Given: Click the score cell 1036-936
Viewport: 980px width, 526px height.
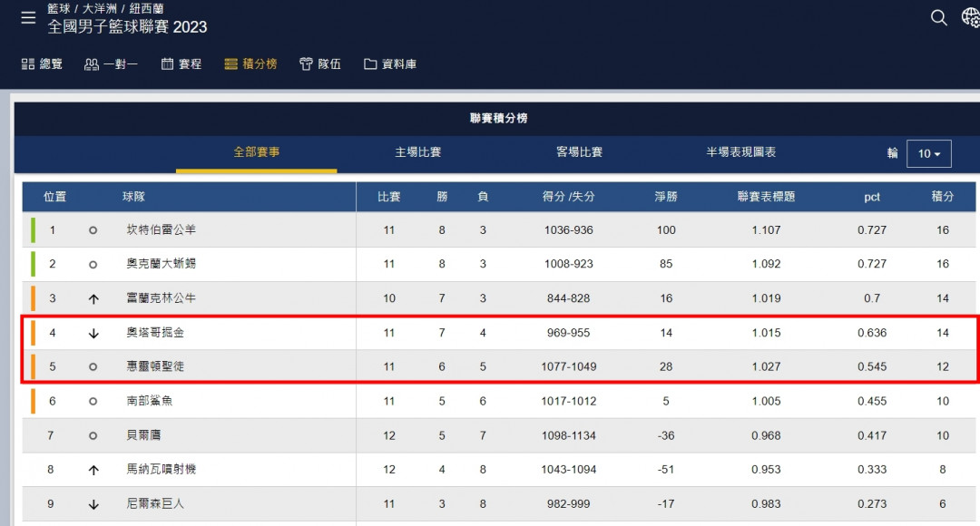Looking at the screenshot, I should [568, 229].
